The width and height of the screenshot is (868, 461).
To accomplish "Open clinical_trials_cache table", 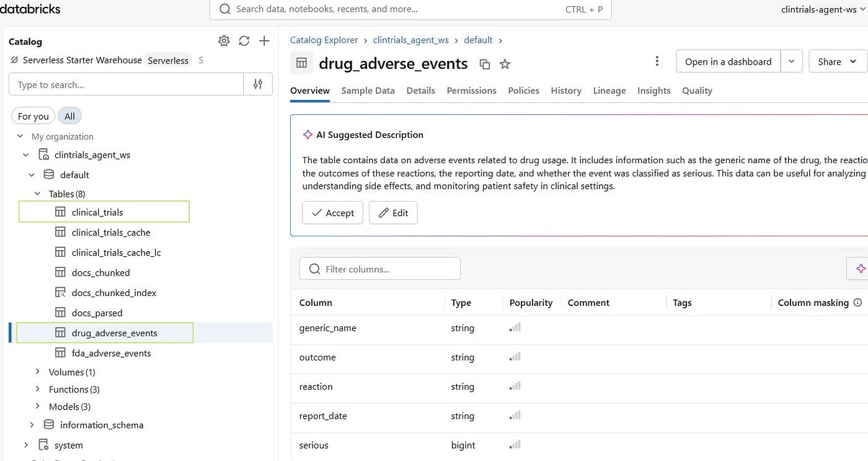I will point(111,232).
